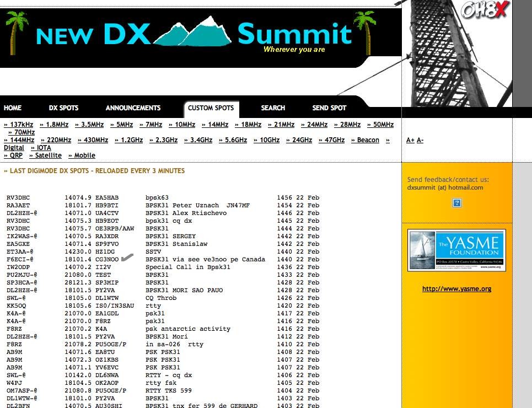
Task: Open the DX SPOTS tab
Action: [x=63, y=108]
